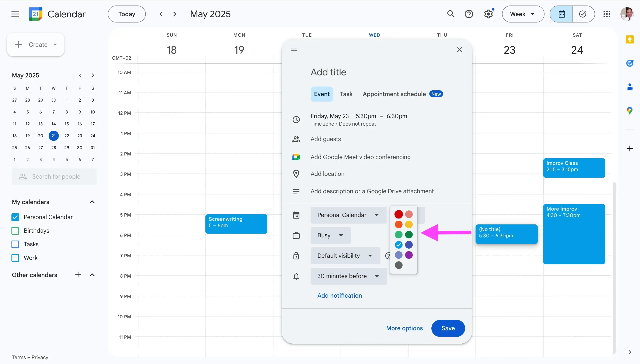This screenshot has height=364, width=640.
Task: Open the Default visibility dropdown
Action: coord(345,255)
